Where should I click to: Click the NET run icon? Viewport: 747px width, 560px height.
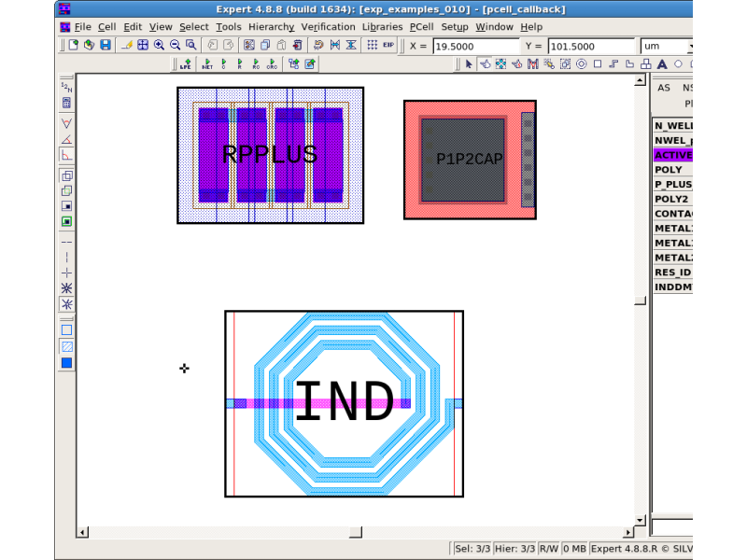tap(206, 64)
